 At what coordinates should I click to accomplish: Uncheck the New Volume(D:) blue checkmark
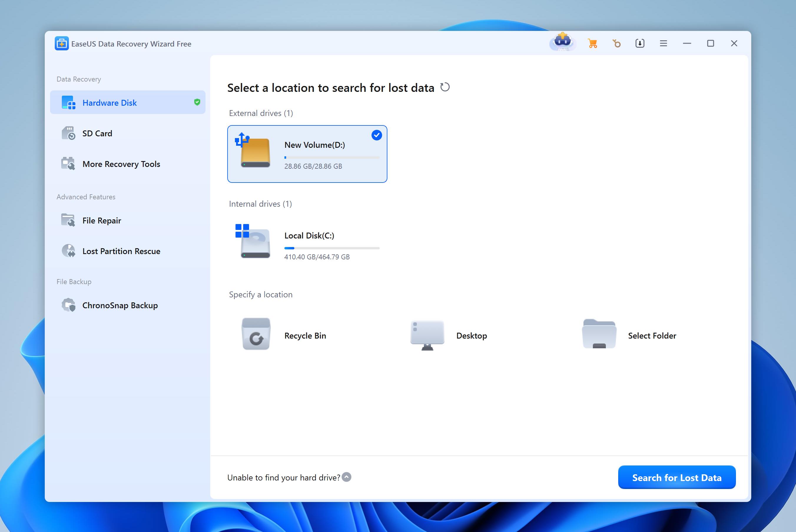[x=377, y=135]
